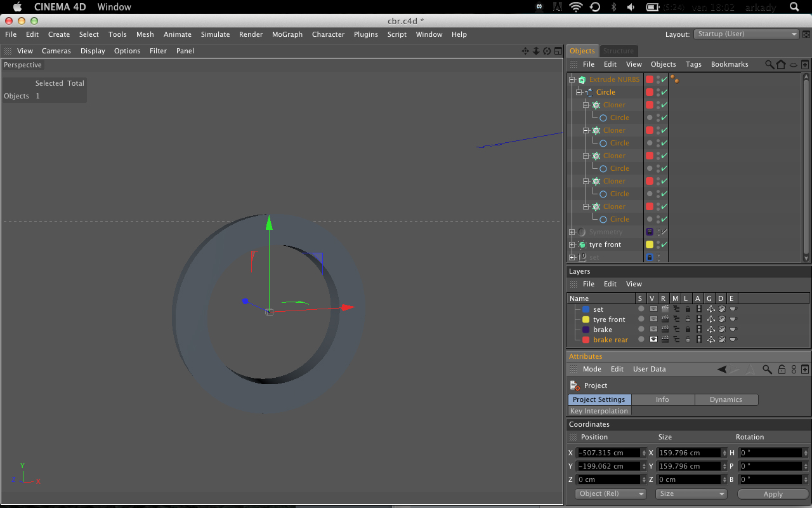Toggle the lock for tyre front layer
The width and height of the screenshot is (812, 508).
[688, 319]
